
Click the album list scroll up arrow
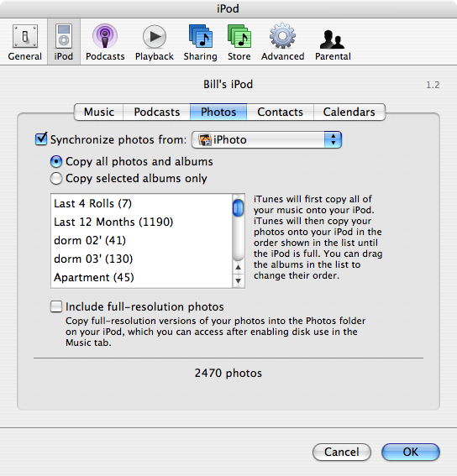coord(239,268)
